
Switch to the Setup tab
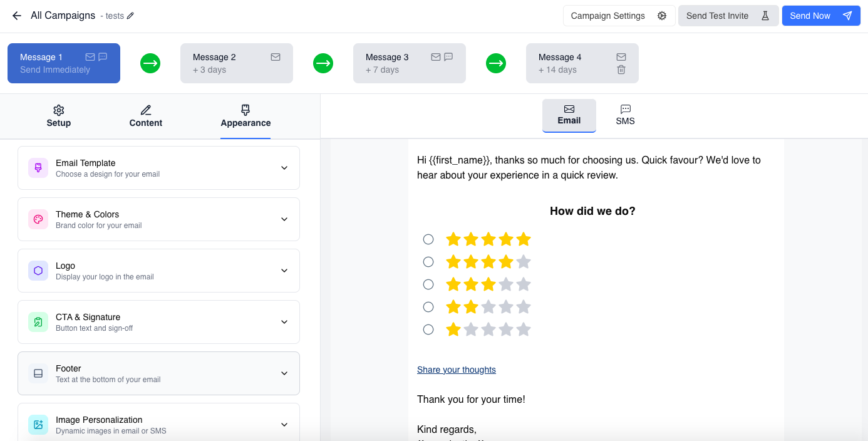pos(59,116)
